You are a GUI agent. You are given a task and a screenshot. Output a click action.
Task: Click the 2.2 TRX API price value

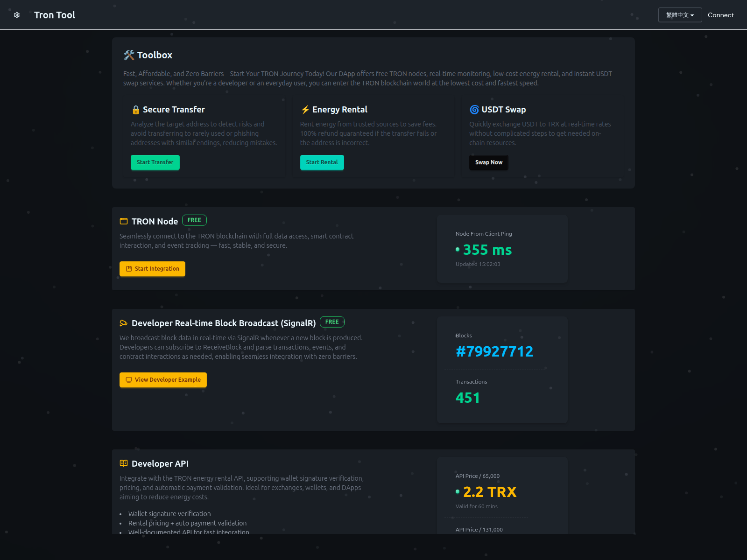click(490, 492)
